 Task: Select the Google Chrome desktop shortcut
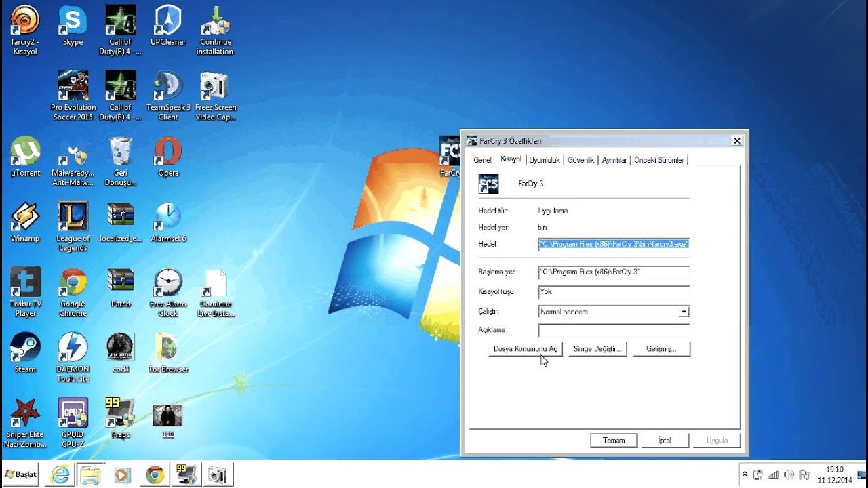click(73, 292)
